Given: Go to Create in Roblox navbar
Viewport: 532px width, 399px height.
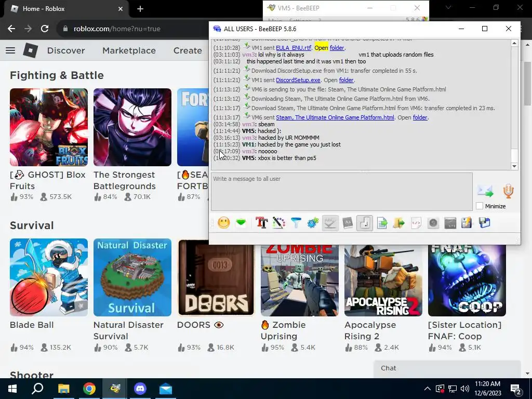Looking at the screenshot, I should coord(188,50).
